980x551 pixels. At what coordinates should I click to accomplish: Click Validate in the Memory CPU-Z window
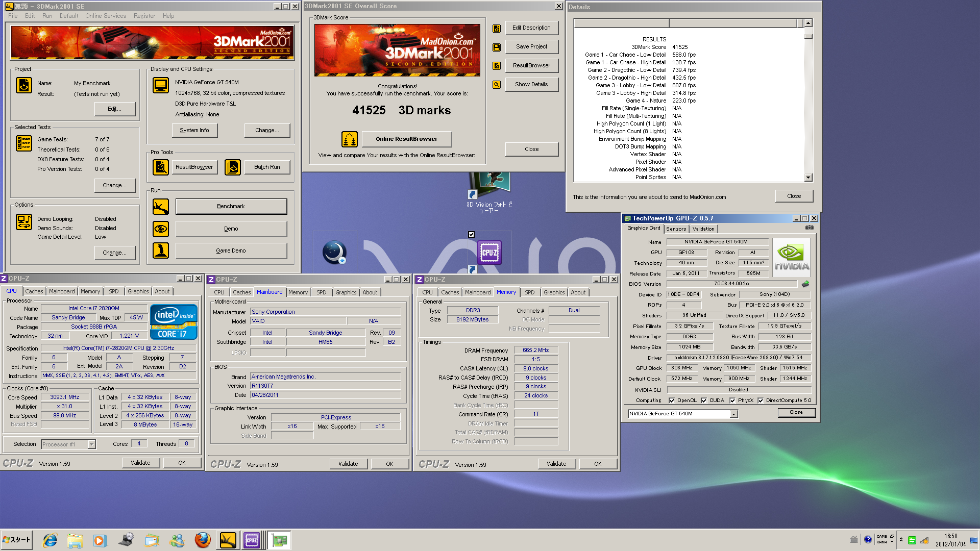point(556,464)
